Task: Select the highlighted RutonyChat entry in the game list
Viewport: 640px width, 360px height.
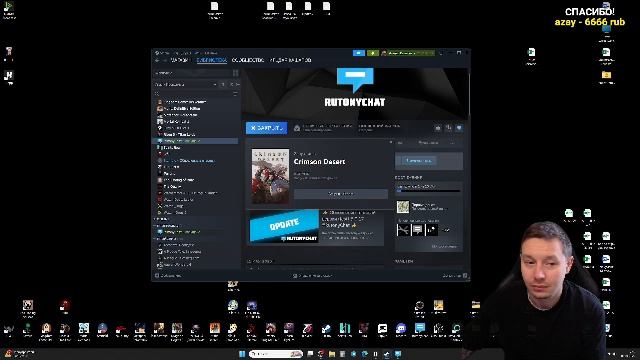Action: click(x=196, y=141)
